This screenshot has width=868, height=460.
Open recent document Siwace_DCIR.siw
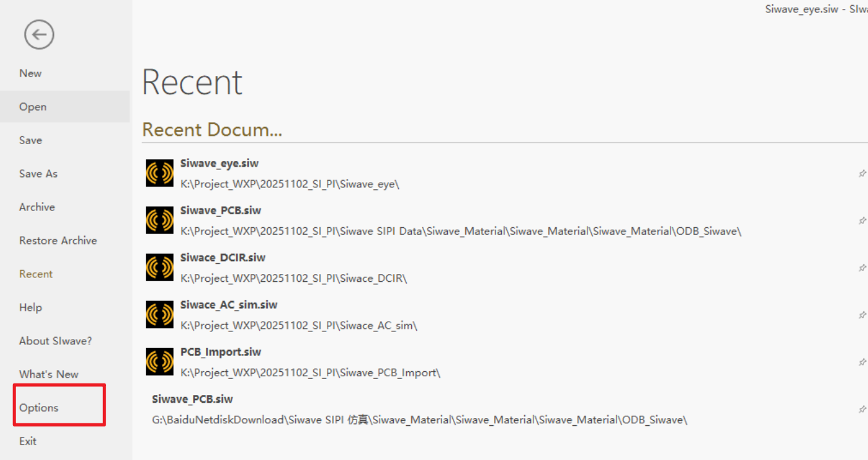click(x=223, y=257)
